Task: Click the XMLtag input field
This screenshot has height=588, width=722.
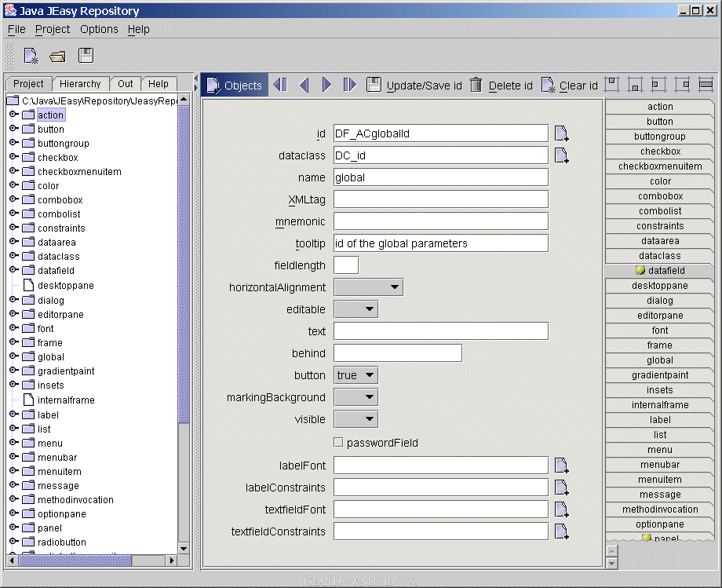Action: click(441, 199)
